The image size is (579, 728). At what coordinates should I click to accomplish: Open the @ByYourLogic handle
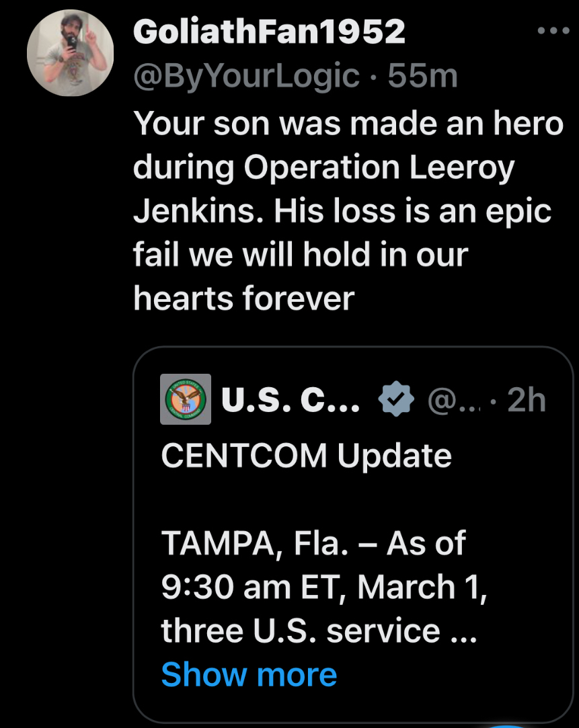246,76
